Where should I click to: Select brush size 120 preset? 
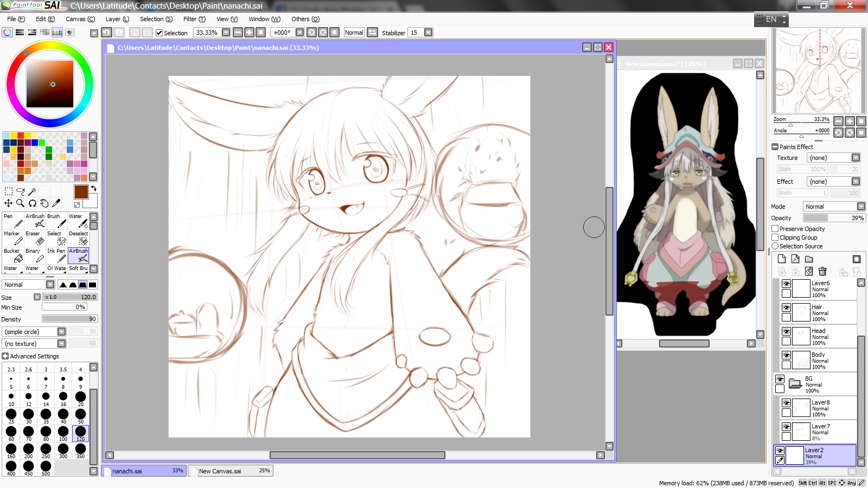pos(80,433)
